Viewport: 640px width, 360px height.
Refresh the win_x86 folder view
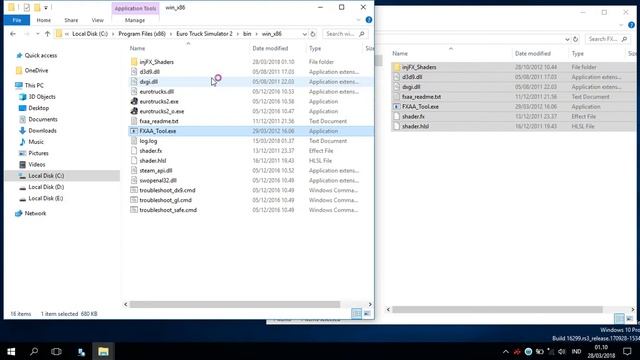click(x=313, y=34)
